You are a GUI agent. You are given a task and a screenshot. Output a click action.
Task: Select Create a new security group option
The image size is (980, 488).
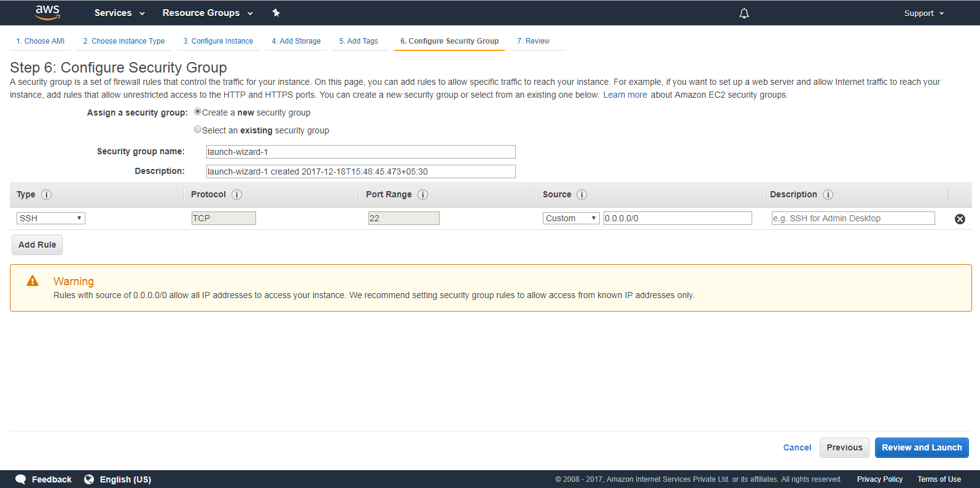(198, 112)
